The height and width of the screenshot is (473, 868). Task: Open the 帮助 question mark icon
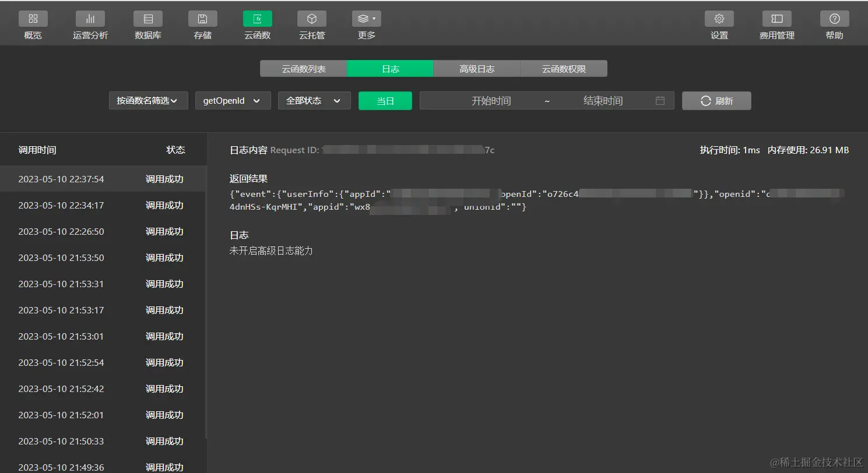pos(834,19)
